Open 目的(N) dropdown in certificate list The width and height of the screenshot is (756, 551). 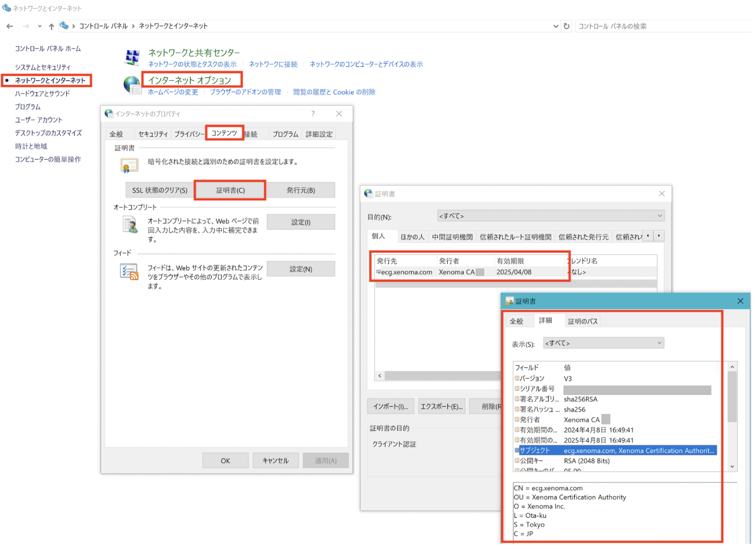tap(551, 216)
